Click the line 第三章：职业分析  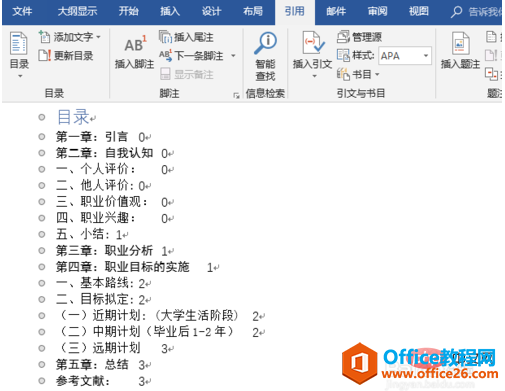pyautogui.click(x=104, y=251)
